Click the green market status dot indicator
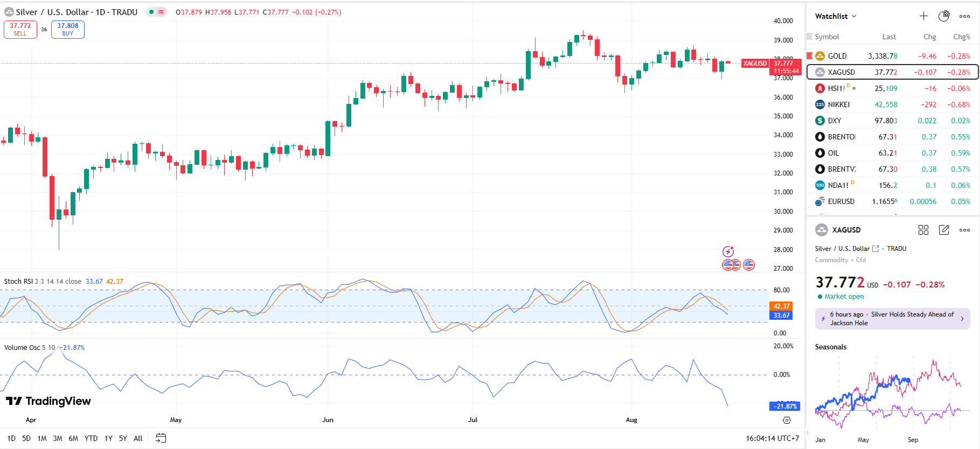 (x=151, y=12)
